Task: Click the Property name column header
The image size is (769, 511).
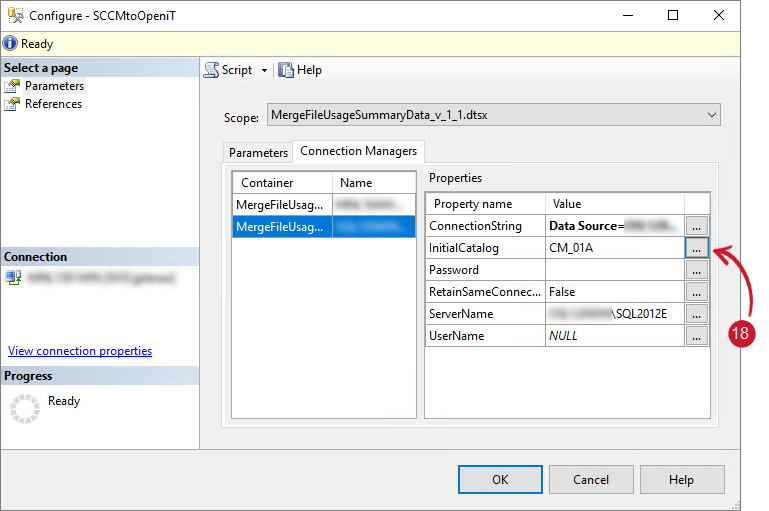Action: pos(486,204)
